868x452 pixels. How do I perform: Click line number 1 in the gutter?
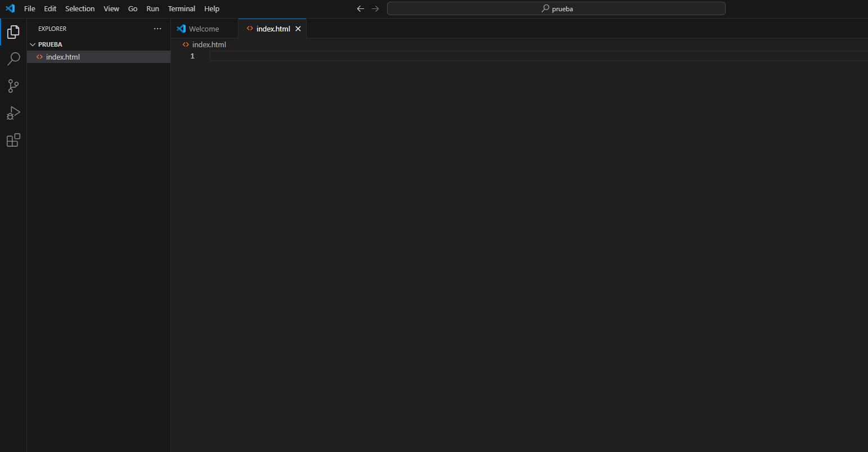192,56
